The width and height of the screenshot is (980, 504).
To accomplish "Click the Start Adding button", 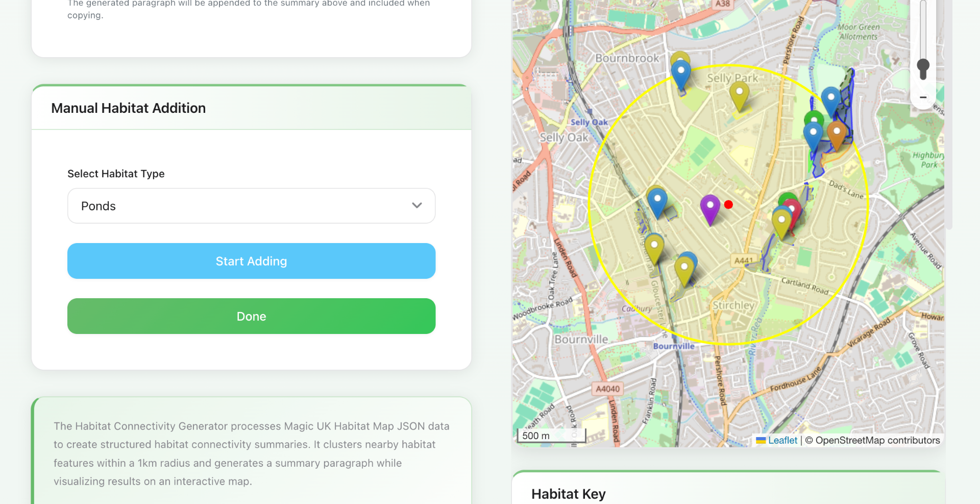I will pyautogui.click(x=251, y=261).
